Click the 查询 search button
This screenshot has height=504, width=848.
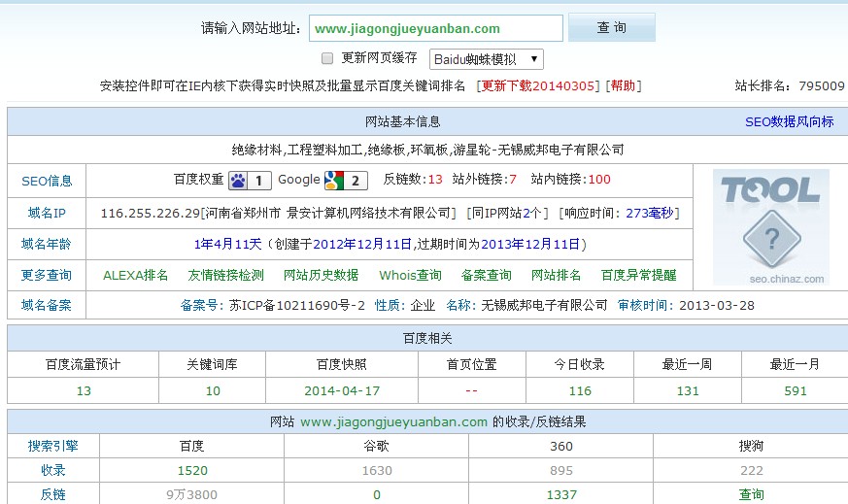(x=611, y=28)
